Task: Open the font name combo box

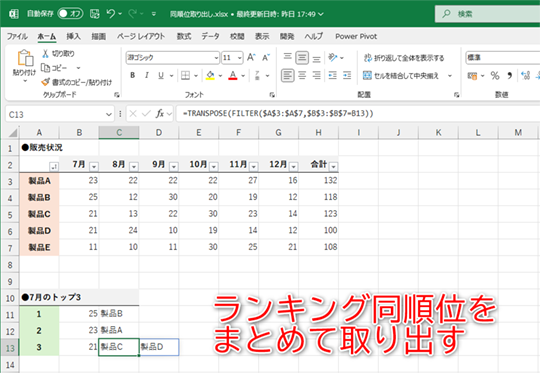Action: coord(173,58)
